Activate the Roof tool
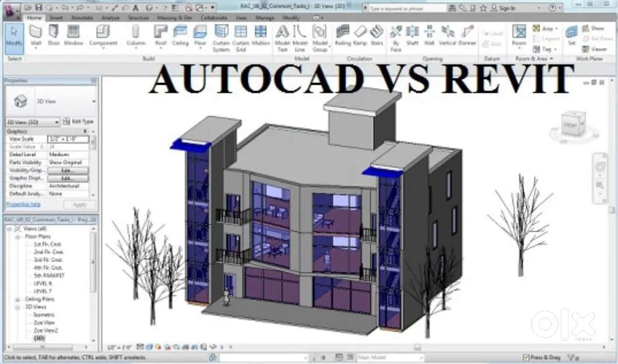 161,35
